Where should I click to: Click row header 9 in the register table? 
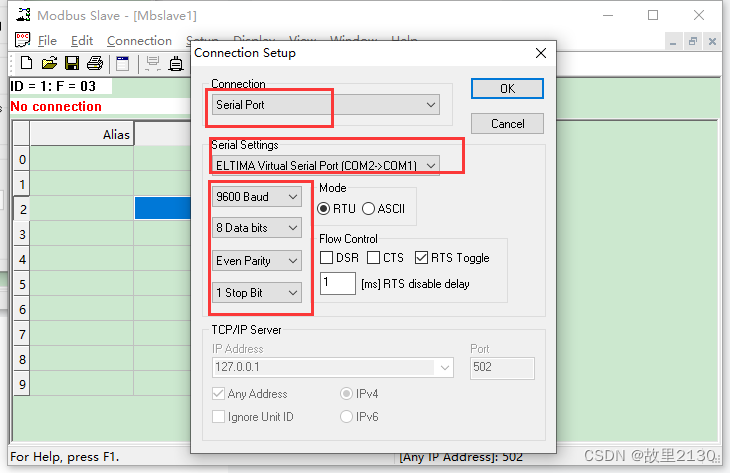pyautogui.click(x=22, y=385)
